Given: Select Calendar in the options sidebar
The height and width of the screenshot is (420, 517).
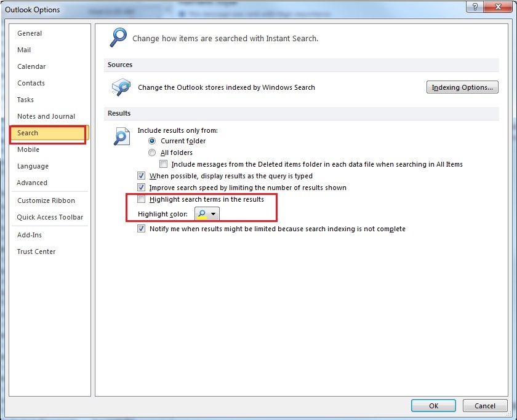Looking at the screenshot, I should (x=31, y=66).
